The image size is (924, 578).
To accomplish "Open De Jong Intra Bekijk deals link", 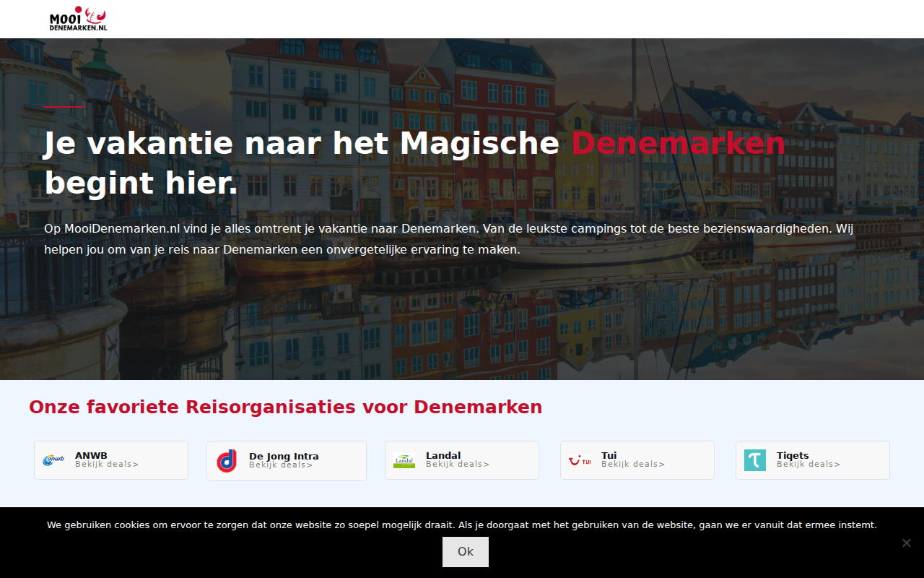I will point(281,465).
